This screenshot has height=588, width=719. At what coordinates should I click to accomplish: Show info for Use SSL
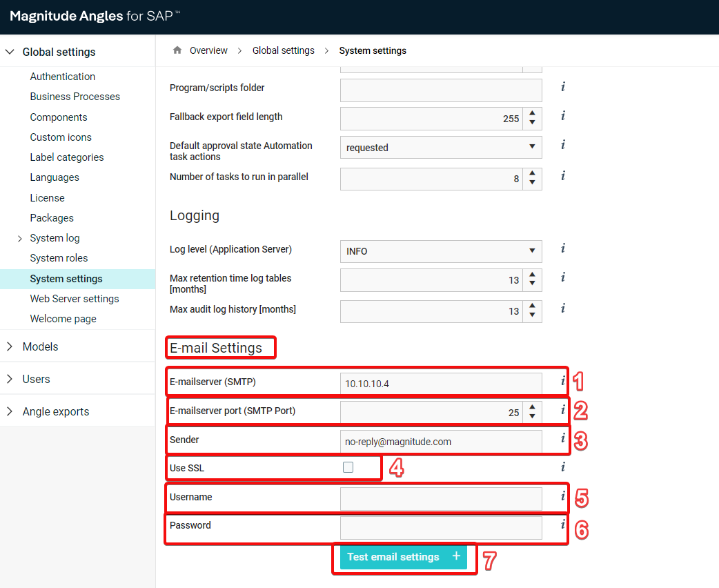pos(562,467)
